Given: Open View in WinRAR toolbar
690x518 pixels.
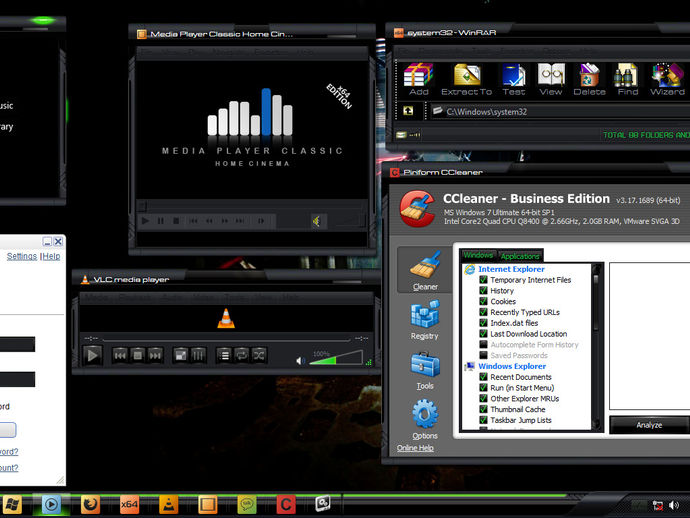Looking at the screenshot, I should click(551, 79).
